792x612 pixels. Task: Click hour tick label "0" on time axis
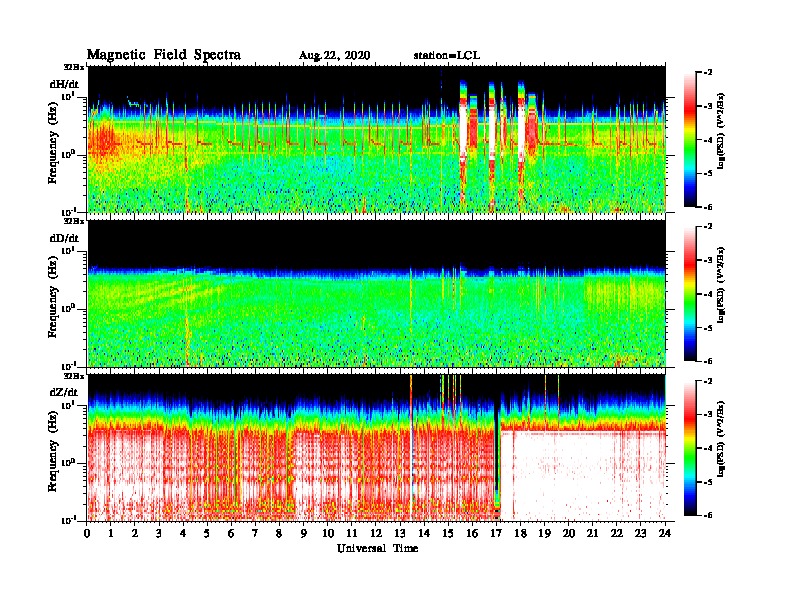coord(87,534)
